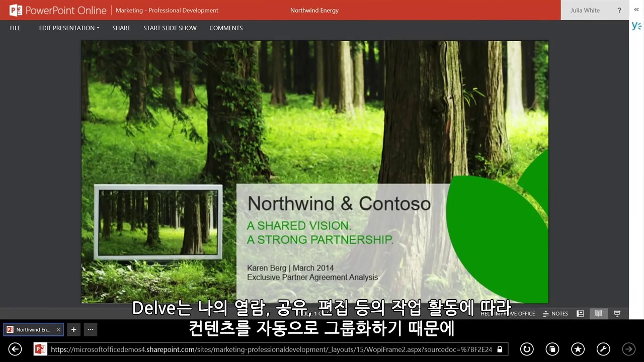Refresh the page with reload icon
The width and height of the screenshot is (644, 362).
point(527,349)
